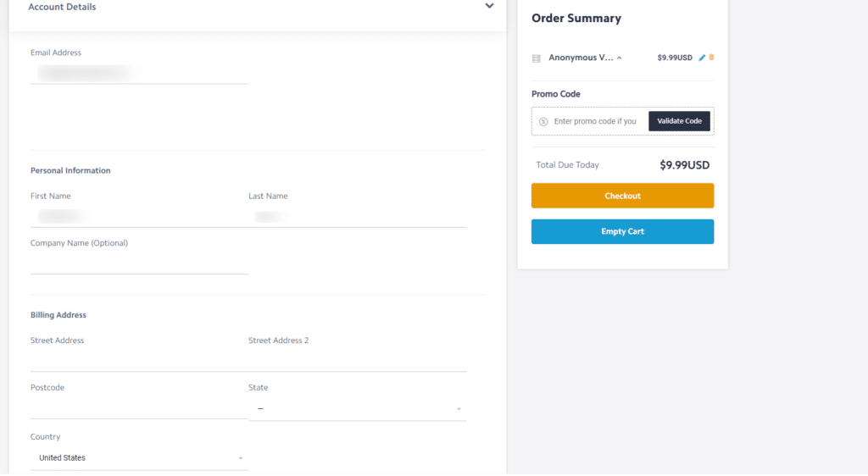Open the State dropdown

pos(358,408)
